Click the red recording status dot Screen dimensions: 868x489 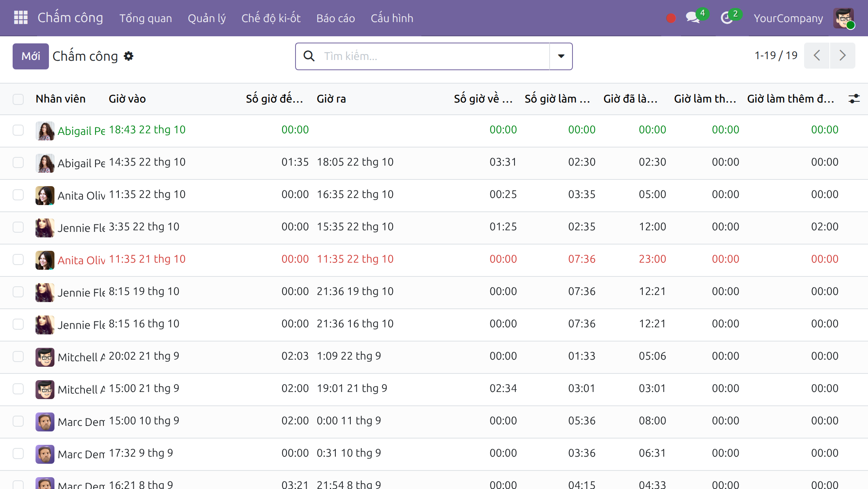coord(671,18)
